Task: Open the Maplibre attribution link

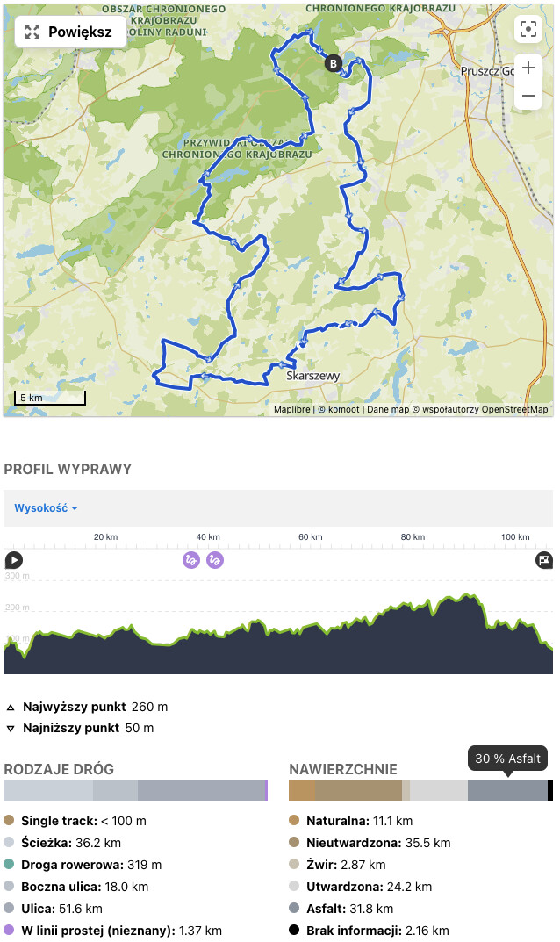Action: pos(292,410)
